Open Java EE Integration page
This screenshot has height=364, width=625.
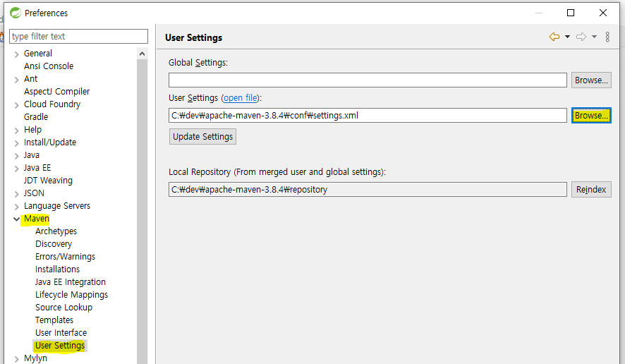(70, 282)
